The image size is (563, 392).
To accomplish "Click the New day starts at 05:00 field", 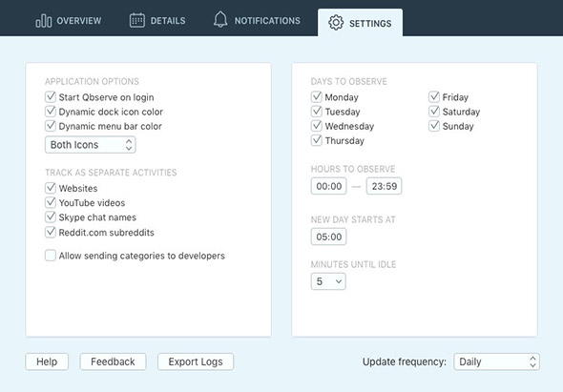I will pos(329,237).
